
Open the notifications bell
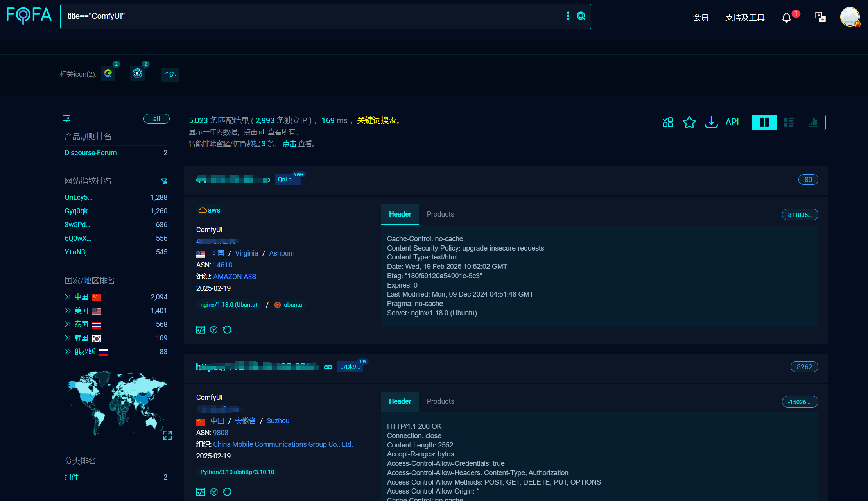point(786,18)
